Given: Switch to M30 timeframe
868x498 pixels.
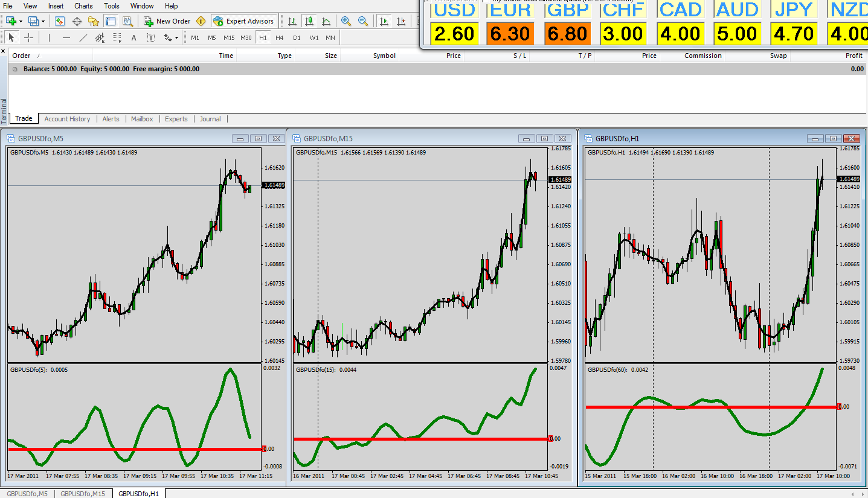Looking at the screenshot, I should click(x=246, y=37).
